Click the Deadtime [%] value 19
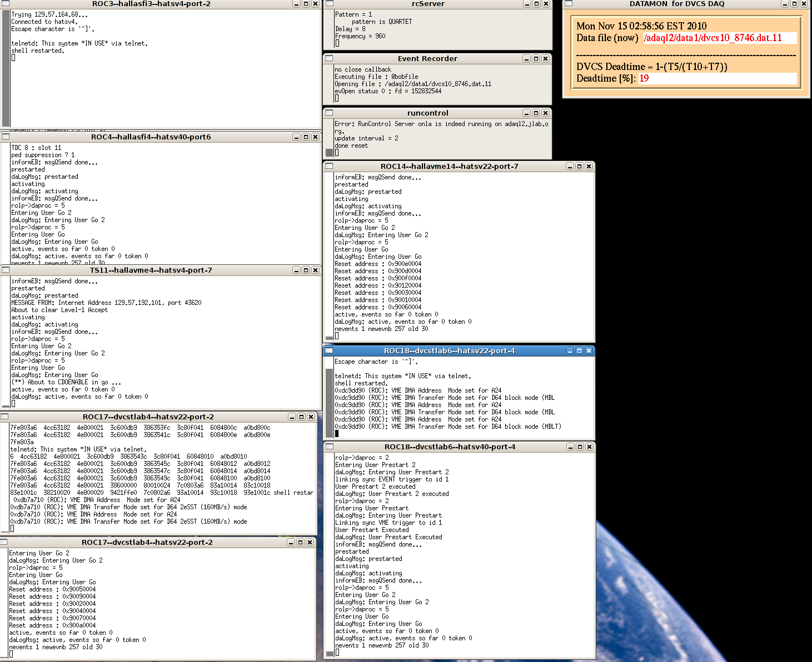 click(644, 78)
